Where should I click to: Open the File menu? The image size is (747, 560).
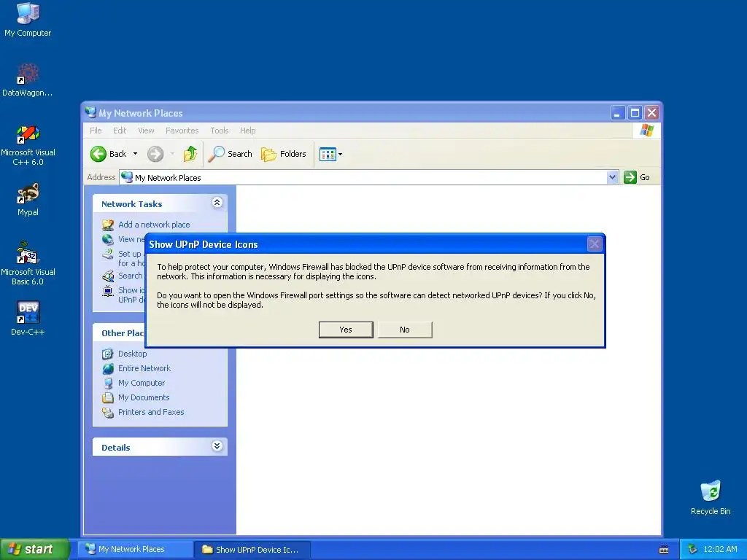[x=96, y=131]
